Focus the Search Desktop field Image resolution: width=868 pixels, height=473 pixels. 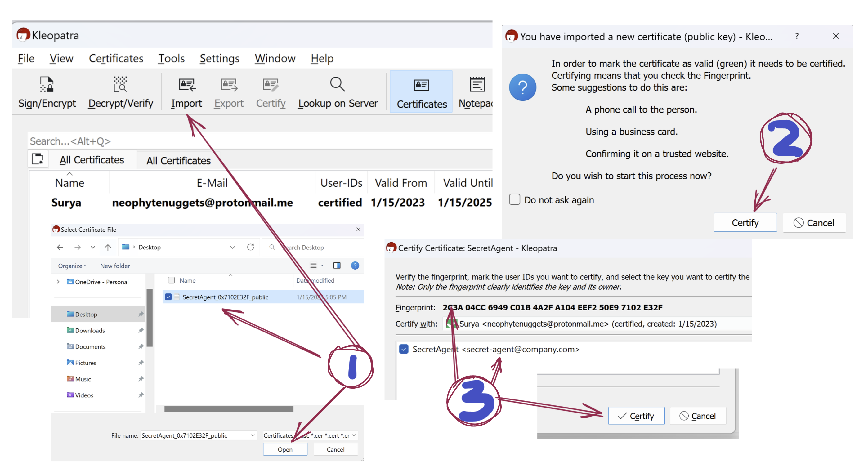(313, 247)
